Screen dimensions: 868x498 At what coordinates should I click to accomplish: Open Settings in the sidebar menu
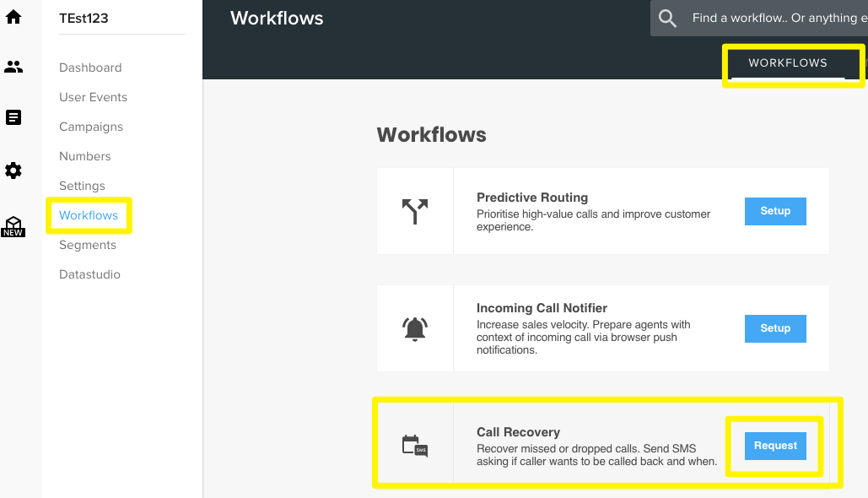coord(82,186)
